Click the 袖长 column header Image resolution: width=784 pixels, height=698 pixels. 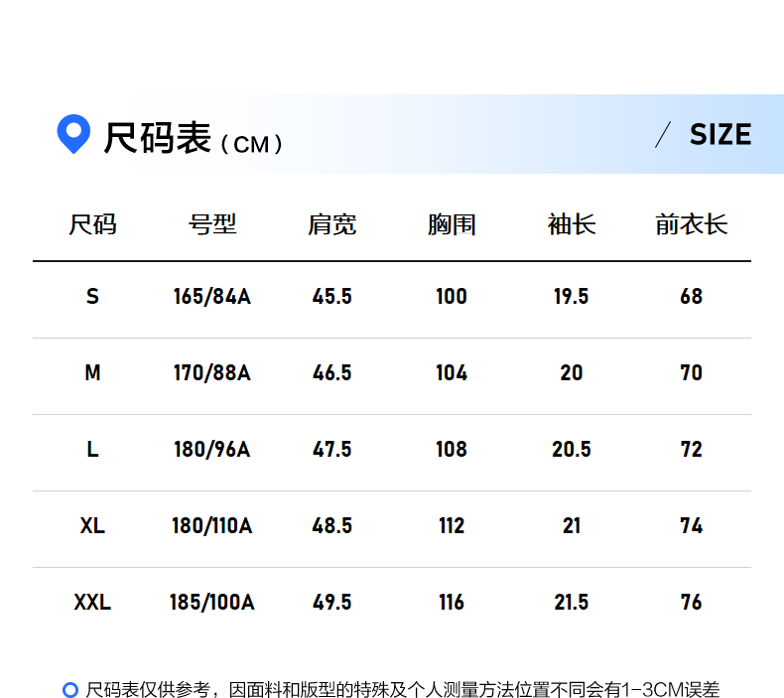(x=572, y=224)
